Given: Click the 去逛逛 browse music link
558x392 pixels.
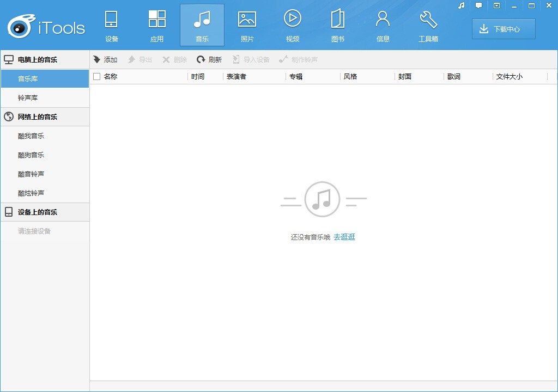Looking at the screenshot, I should (x=345, y=237).
